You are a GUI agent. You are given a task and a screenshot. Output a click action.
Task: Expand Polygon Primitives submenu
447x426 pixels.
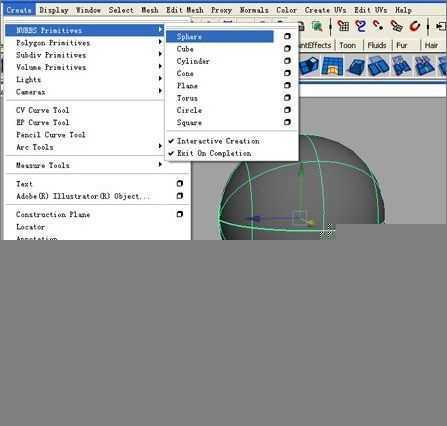pos(85,43)
